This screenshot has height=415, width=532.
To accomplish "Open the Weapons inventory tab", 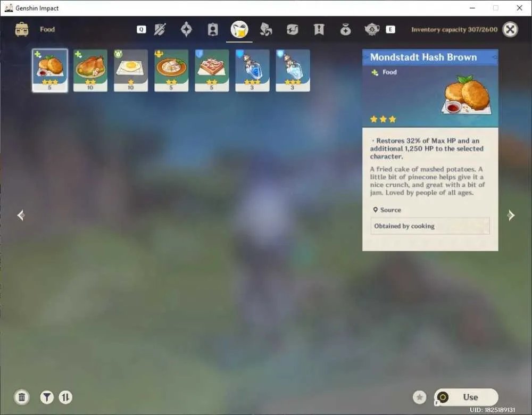I will pyautogui.click(x=160, y=29).
